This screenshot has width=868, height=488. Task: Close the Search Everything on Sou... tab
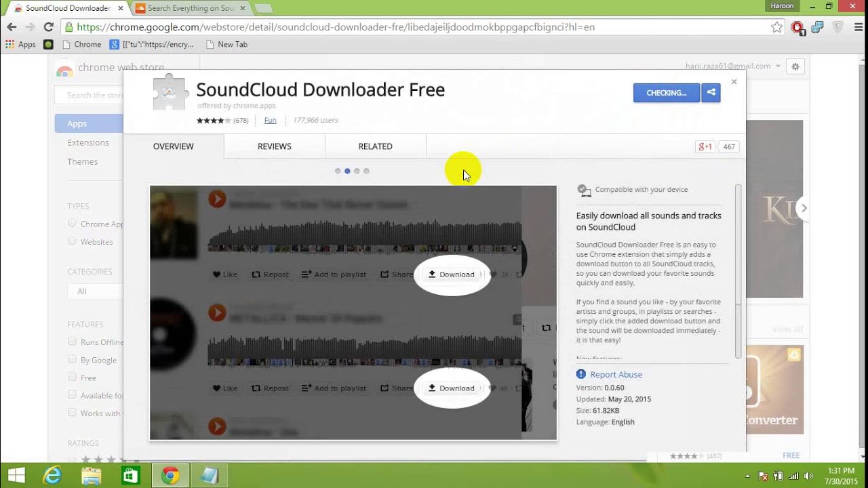[242, 8]
